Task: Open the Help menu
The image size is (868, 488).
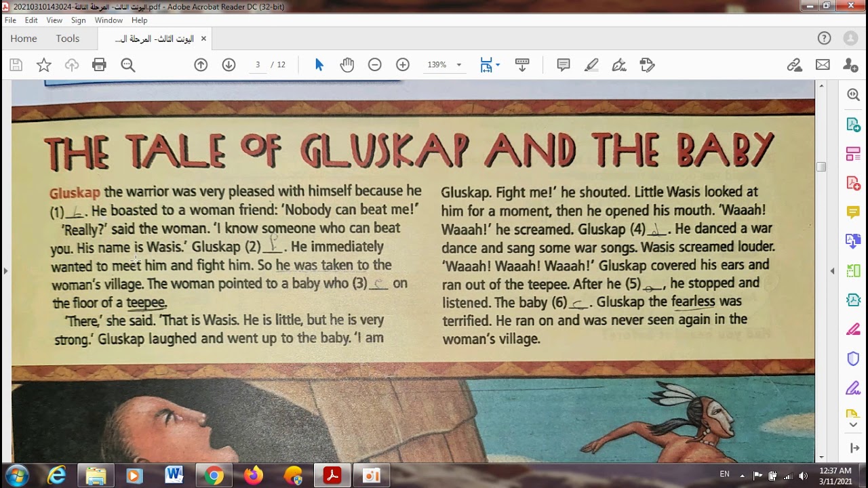Action: 140,20
